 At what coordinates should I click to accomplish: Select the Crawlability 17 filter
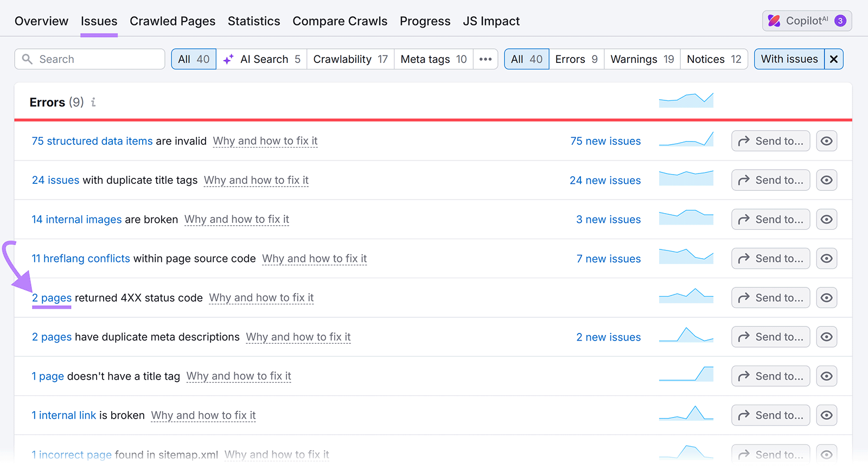(350, 59)
